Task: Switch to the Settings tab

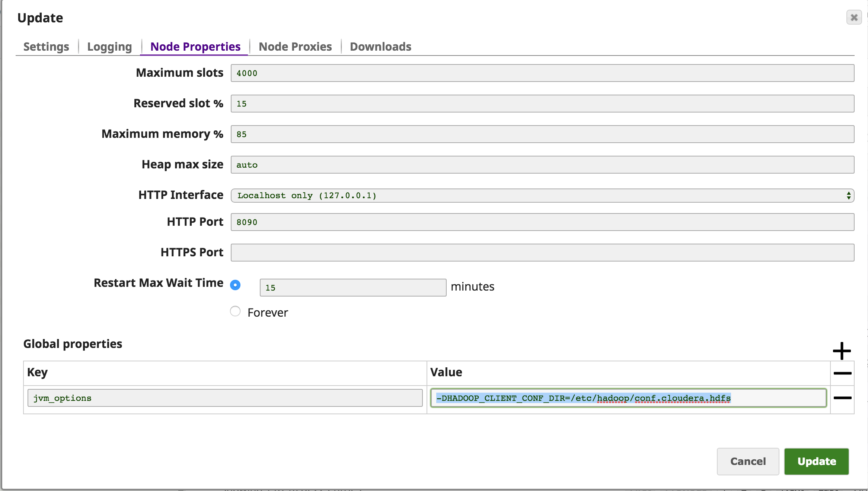Action: coord(46,47)
